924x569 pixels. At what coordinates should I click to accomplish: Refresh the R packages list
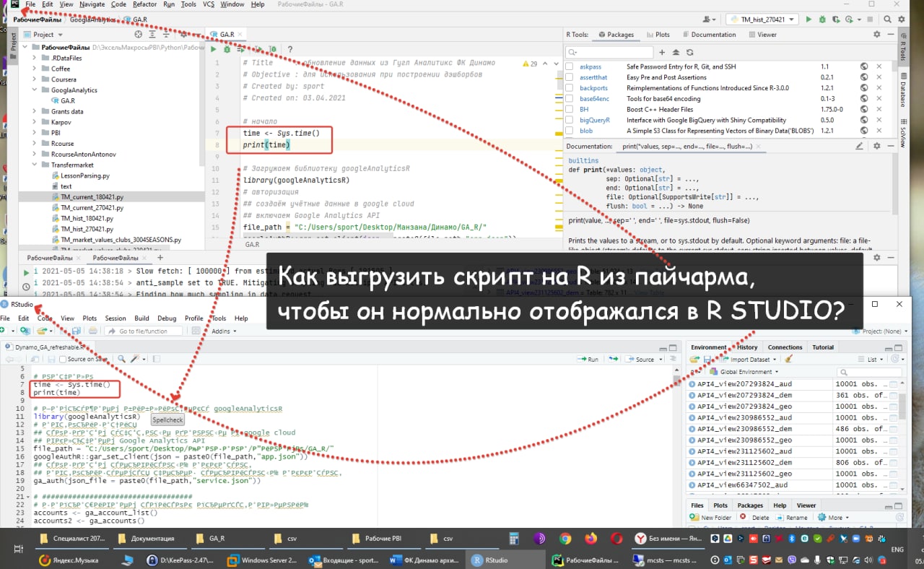pyautogui.click(x=689, y=52)
